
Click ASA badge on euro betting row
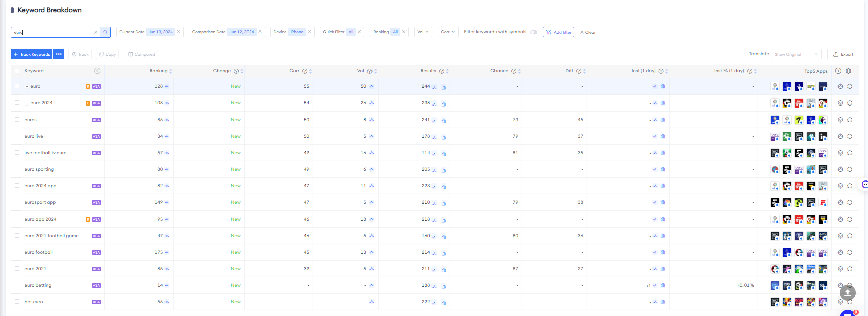click(x=96, y=285)
